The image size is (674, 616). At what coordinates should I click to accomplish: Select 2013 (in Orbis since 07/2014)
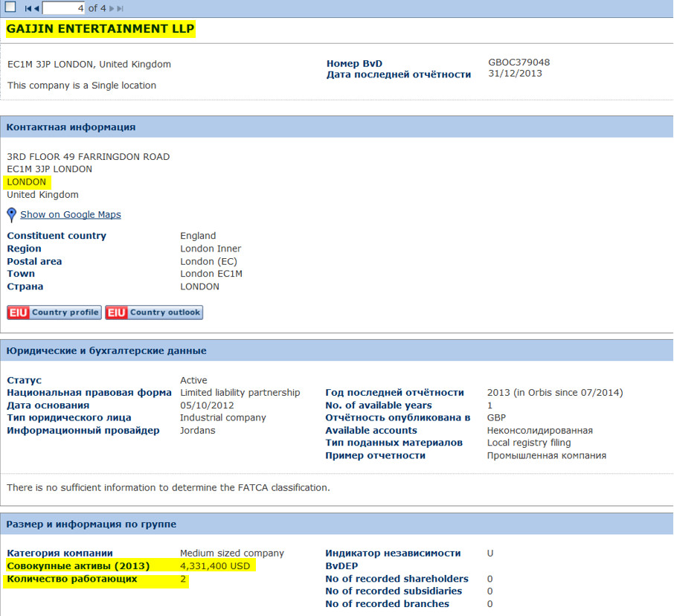(x=555, y=393)
